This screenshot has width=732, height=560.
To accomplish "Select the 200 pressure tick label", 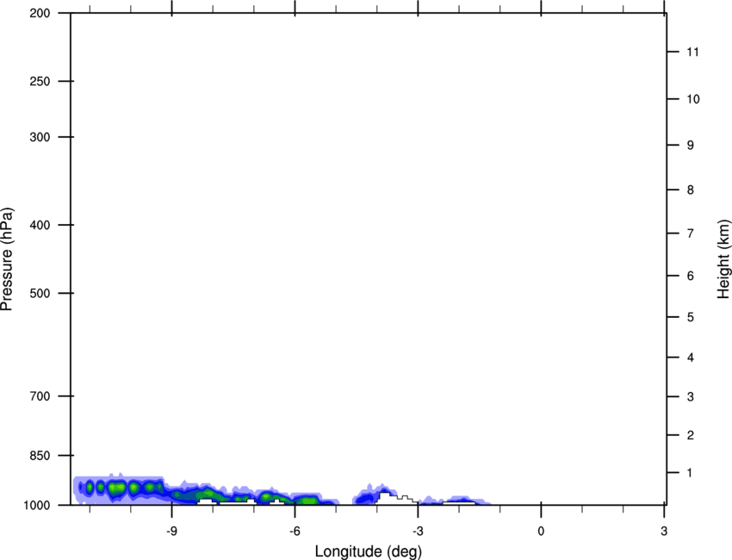I will pos(40,13).
